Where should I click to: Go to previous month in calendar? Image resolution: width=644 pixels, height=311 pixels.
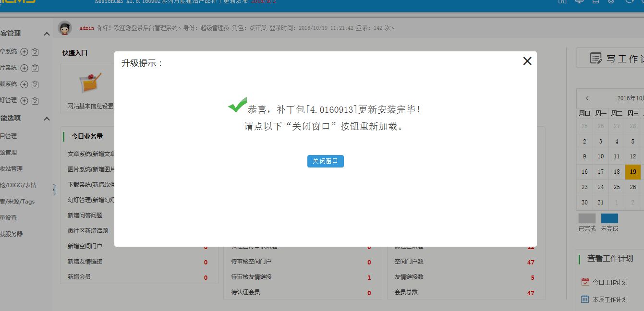tap(587, 98)
